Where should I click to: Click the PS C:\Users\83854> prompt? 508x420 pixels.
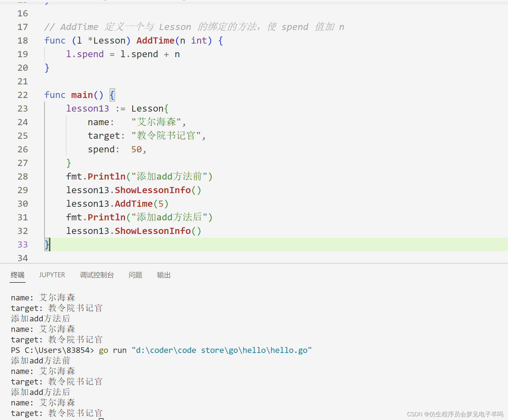(52, 350)
